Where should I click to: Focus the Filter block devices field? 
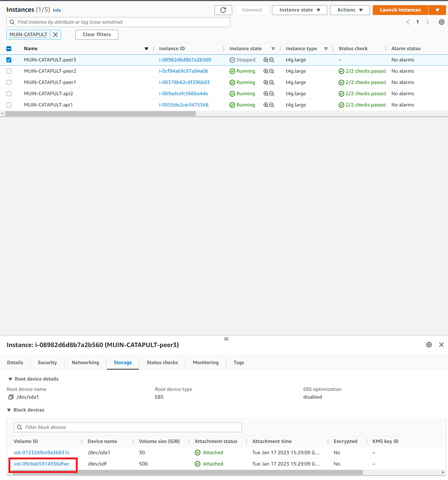[x=128, y=427]
